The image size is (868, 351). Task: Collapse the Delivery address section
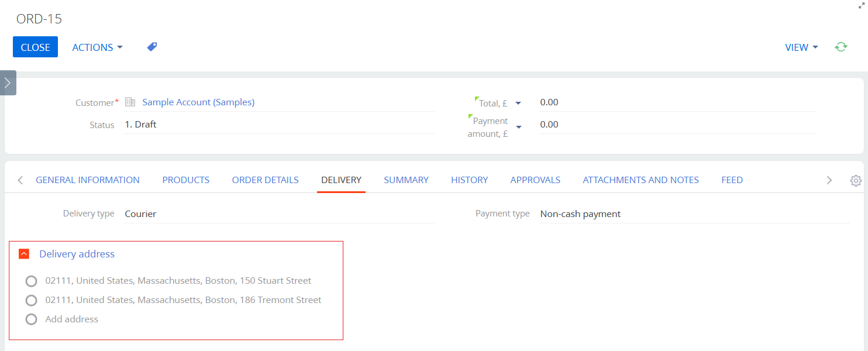(24, 254)
